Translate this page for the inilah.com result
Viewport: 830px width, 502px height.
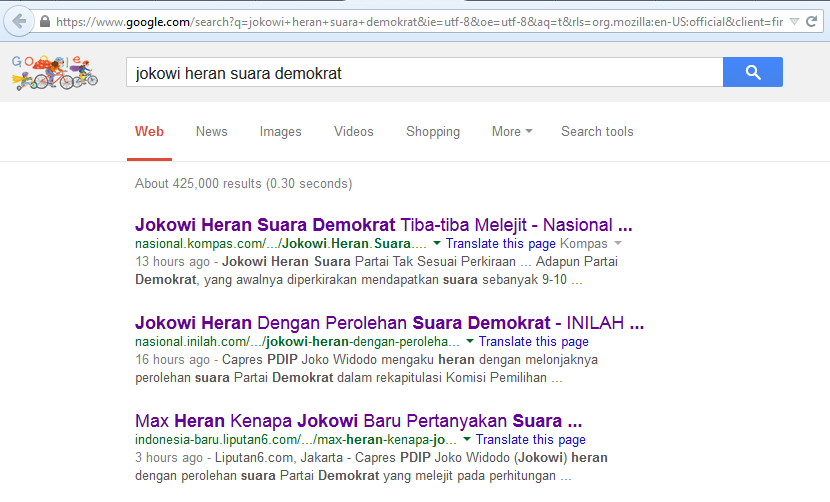pyautogui.click(x=534, y=342)
